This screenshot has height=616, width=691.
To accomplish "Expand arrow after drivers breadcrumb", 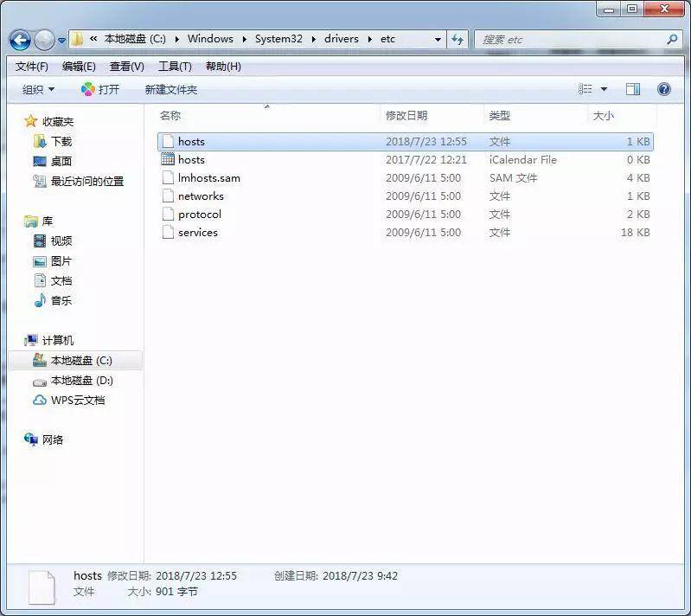I will 370,39.
